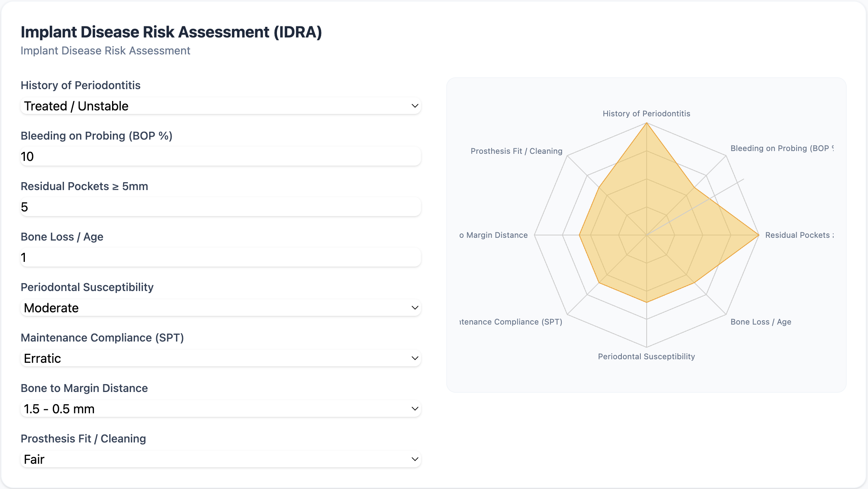Screen dimensions: 868x489
Task: Expand the Periodontal Susceptibility dropdown
Action: click(x=221, y=308)
